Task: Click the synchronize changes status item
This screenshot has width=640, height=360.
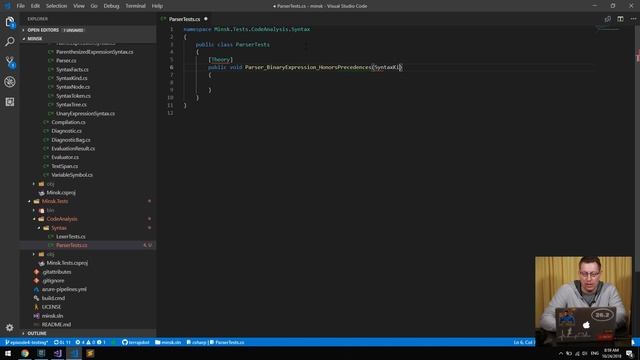Action: pyautogui.click(x=62, y=342)
